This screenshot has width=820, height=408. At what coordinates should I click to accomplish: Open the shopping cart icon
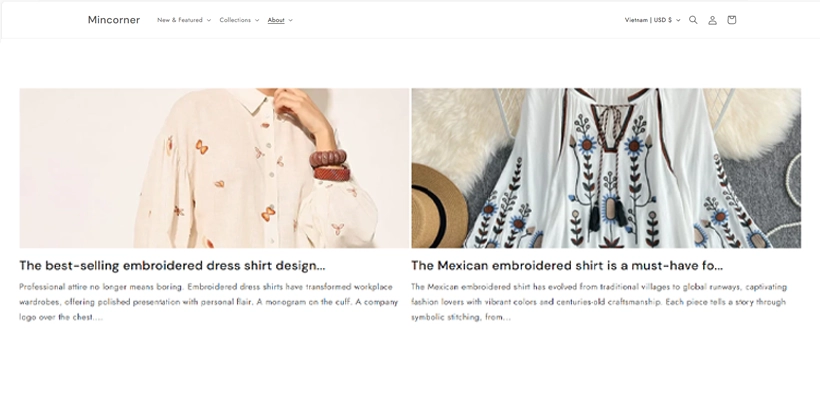(x=731, y=20)
